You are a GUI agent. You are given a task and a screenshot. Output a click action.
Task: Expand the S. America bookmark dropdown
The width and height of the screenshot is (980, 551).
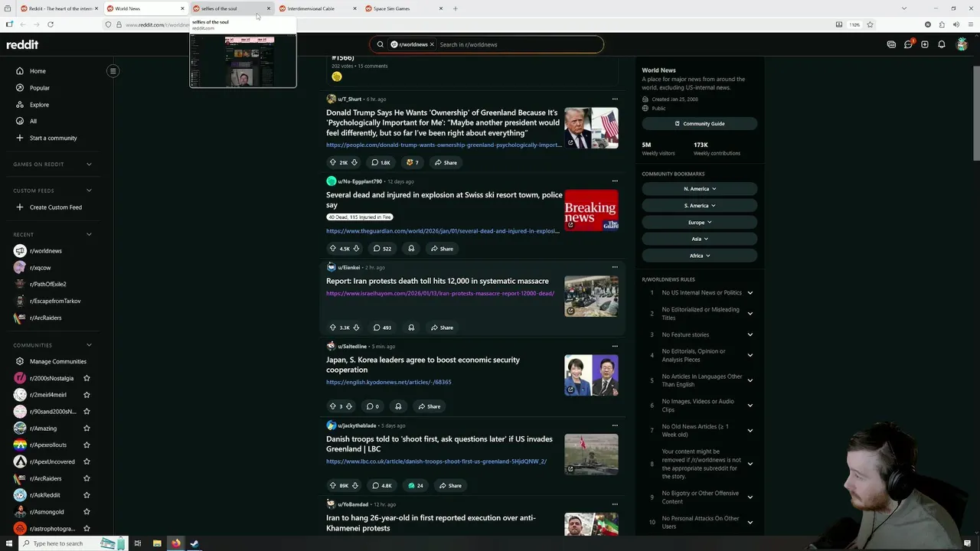pos(700,206)
